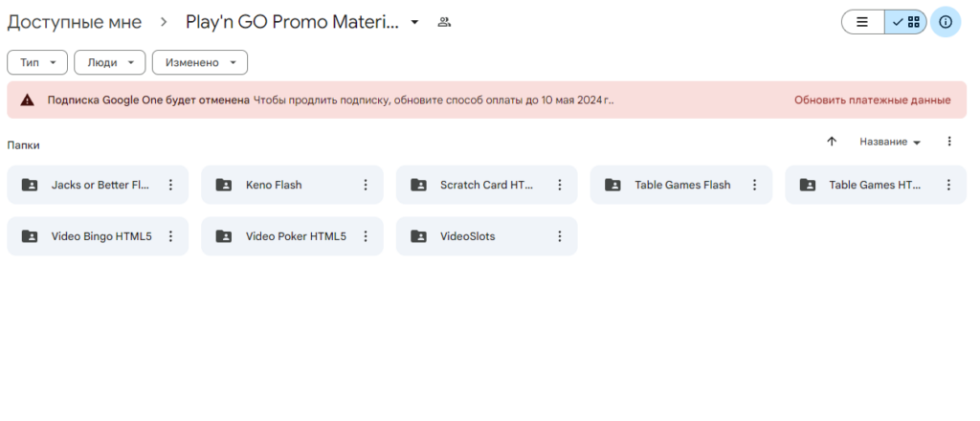Open more options for Video Bingo HTML5 folder
The height and width of the screenshot is (421, 980).
coord(170,236)
